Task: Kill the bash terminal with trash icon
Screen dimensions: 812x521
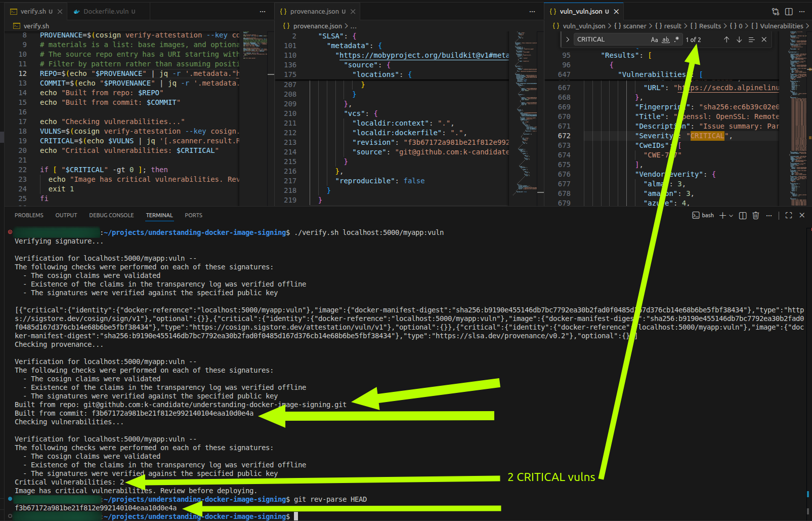Action: (755, 215)
